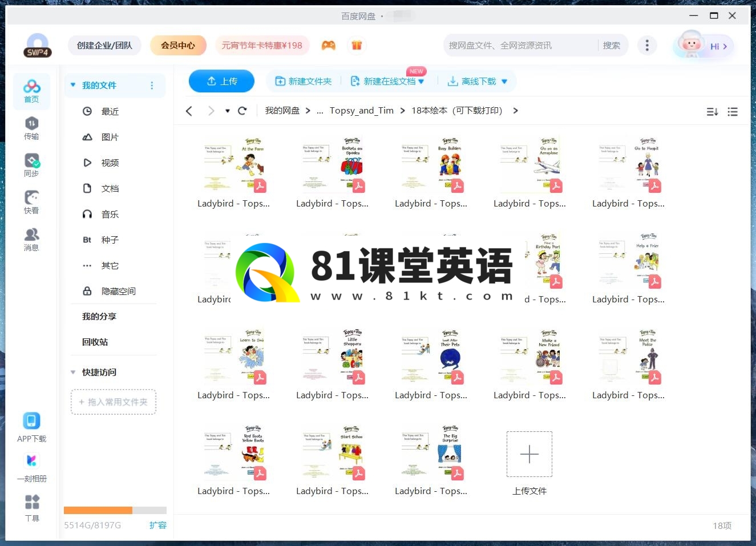
Task: Click the 上传 upload button
Action: (222, 81)
